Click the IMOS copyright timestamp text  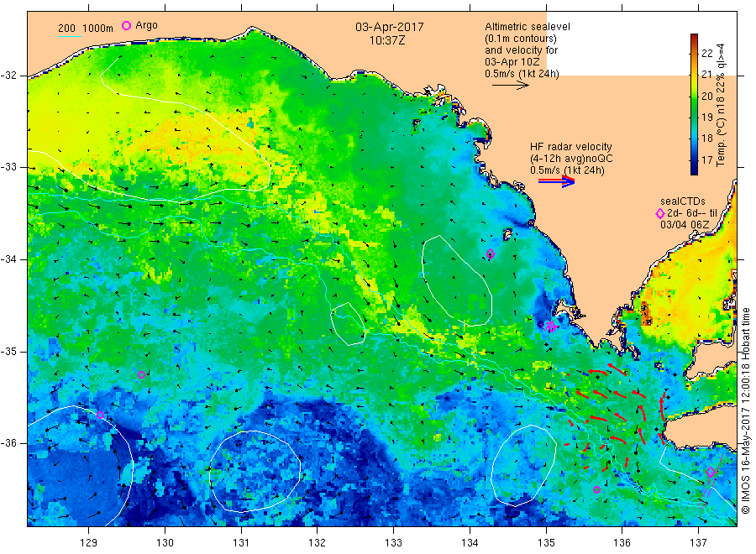pyautogui.click(x=746, y=410)
